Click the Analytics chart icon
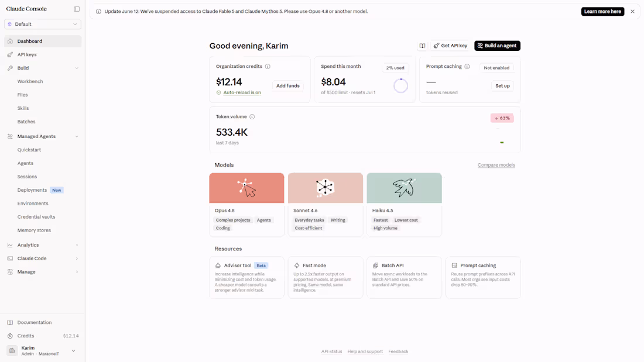Screen dimensions: 644x362 [11, 245]
